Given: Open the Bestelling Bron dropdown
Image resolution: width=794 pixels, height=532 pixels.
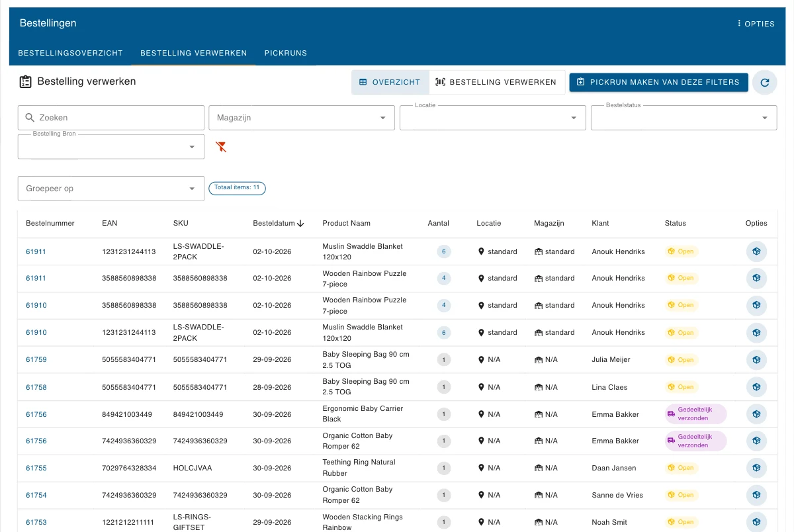Looking at the screenshot, I should click(x=111, y=147).
